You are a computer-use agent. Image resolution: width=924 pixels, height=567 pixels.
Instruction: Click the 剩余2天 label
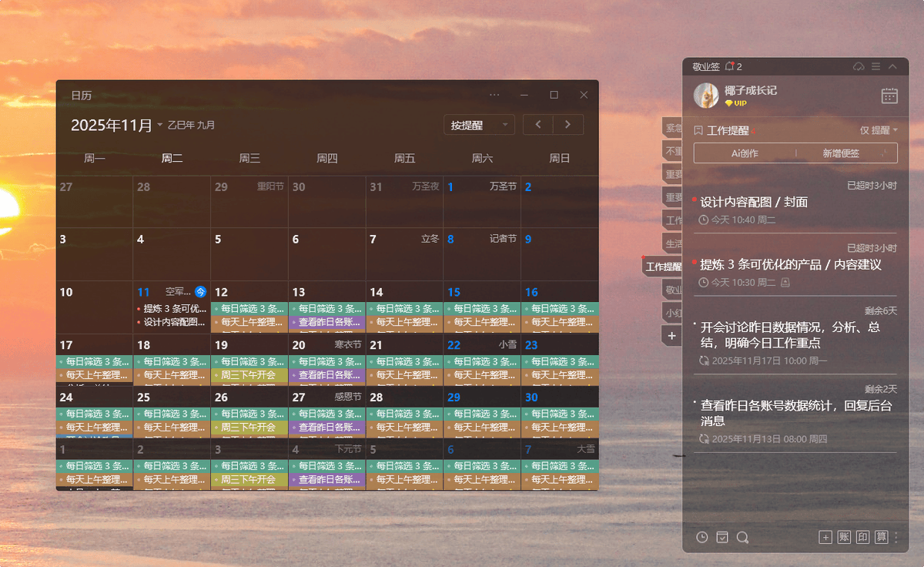click(881, 389)
